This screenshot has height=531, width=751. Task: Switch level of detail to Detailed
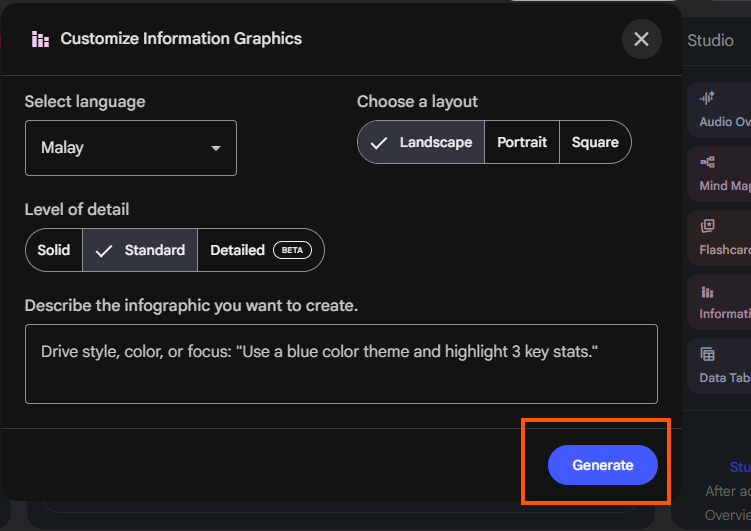click(238, 250)
